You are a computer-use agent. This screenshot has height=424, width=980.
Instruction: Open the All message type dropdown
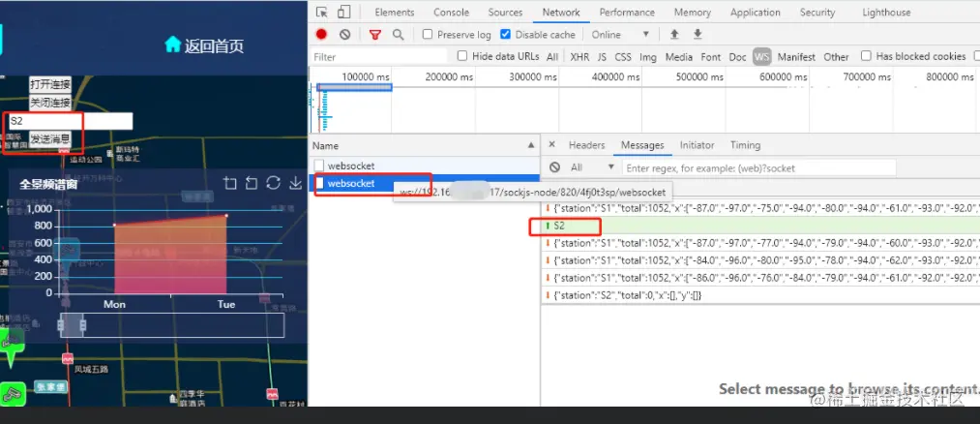pyautogui.click(x=592, y=167)
